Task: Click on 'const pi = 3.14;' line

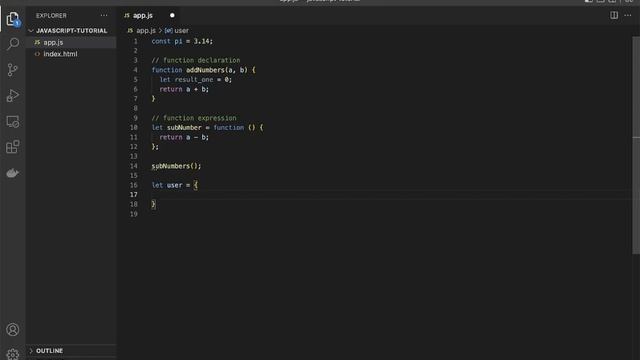Action: [182, 41]
